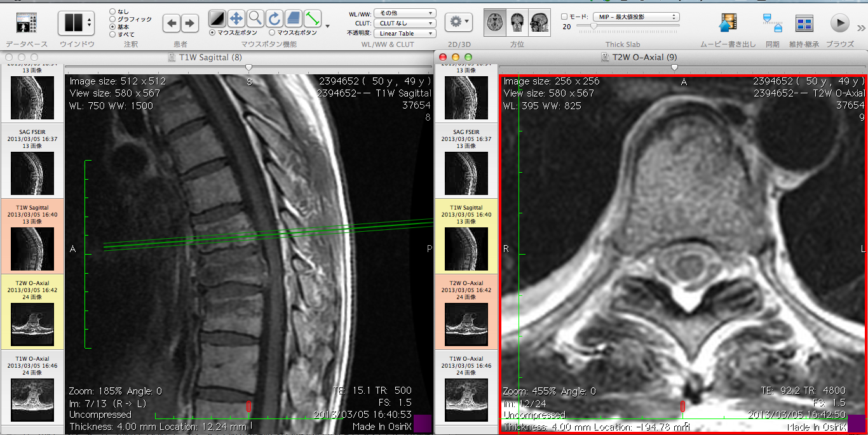
Task: Open the MIP - 最大値投影 mode dropdown
Action: click(x=635, y=17)
